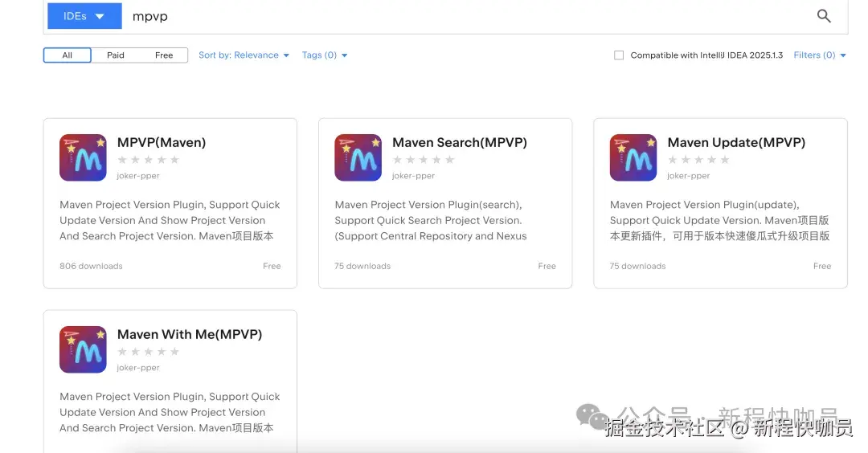
Task: Expand the Filters (0) dropdown
Action: 820,55
